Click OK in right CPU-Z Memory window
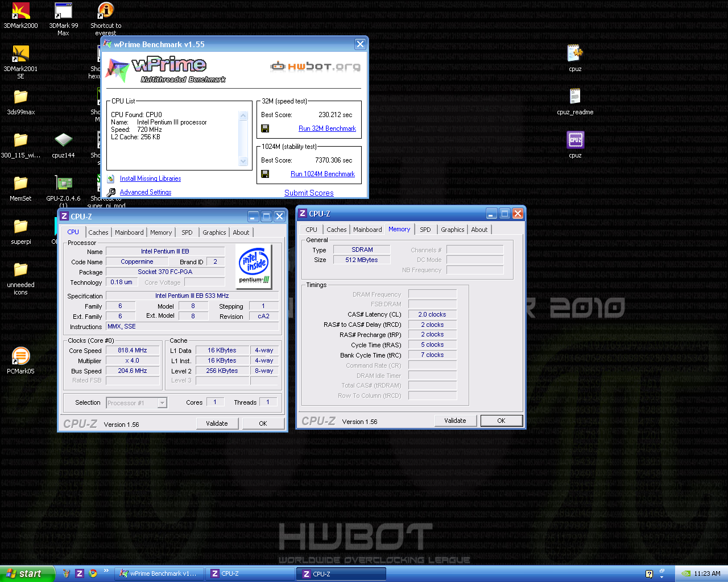 [x=501, y=421]
